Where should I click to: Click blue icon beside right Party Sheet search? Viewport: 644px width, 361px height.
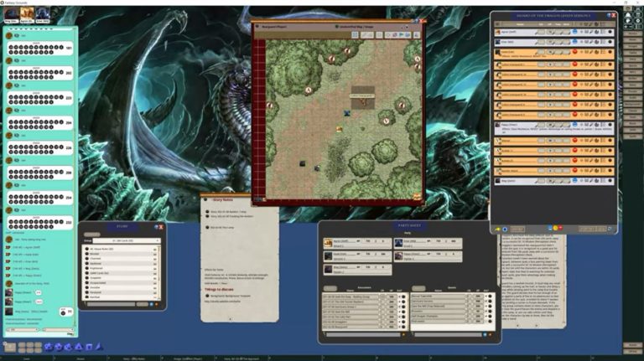point(485,335)
